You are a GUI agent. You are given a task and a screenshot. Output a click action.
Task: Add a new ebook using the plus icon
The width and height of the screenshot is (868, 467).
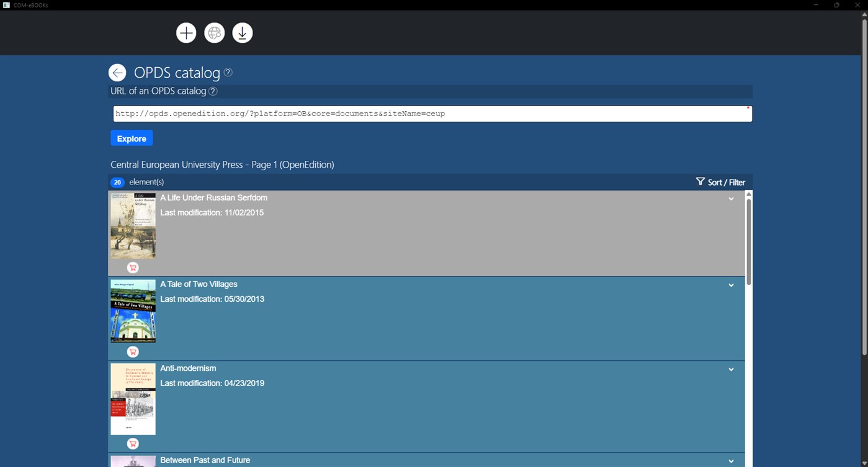(186, 32)
